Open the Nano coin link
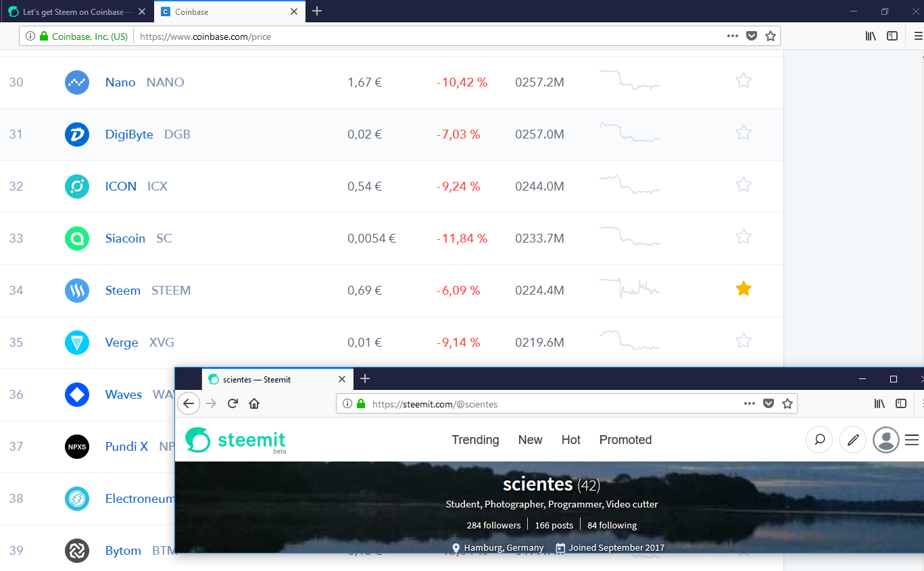924x571 pixels. pyautogui.click(x=120, y=82)
